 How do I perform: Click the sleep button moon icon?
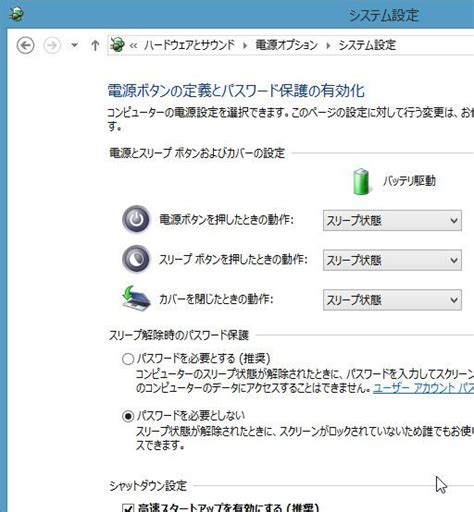pyautogui.click(x=136, y=259)
